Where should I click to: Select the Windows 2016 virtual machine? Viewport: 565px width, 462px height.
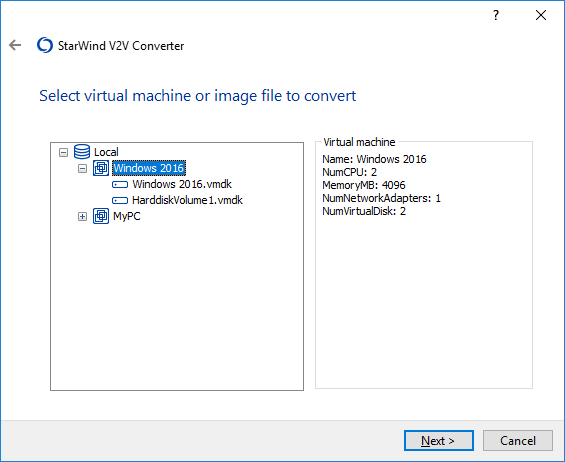point(149,168)
